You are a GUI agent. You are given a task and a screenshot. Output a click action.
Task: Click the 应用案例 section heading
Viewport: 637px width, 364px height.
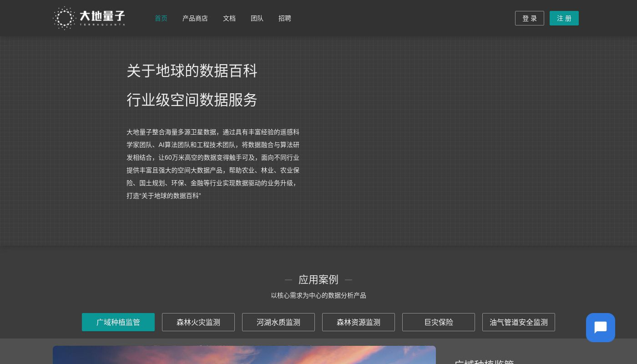pos(318,279)
